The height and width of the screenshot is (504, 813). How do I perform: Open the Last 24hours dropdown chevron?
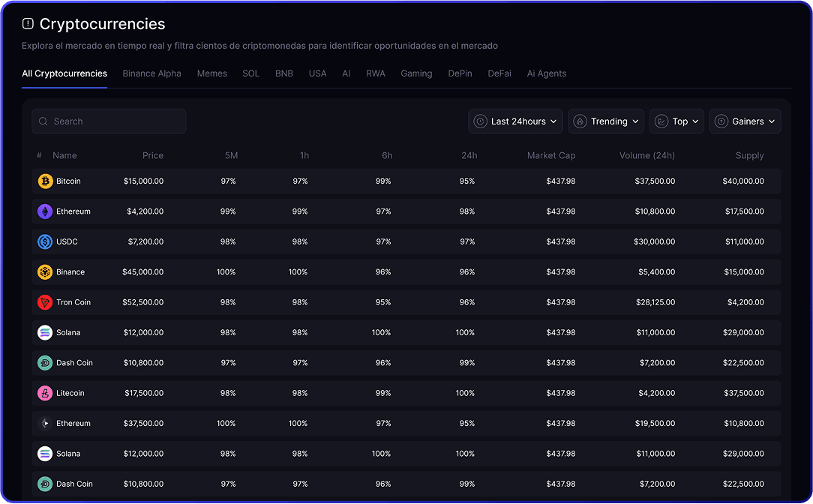tap(553, 121)
